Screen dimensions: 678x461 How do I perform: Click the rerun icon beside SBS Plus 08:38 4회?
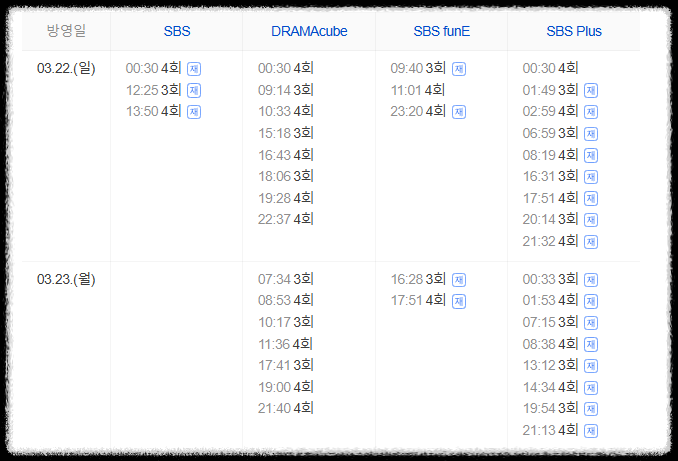591,345
